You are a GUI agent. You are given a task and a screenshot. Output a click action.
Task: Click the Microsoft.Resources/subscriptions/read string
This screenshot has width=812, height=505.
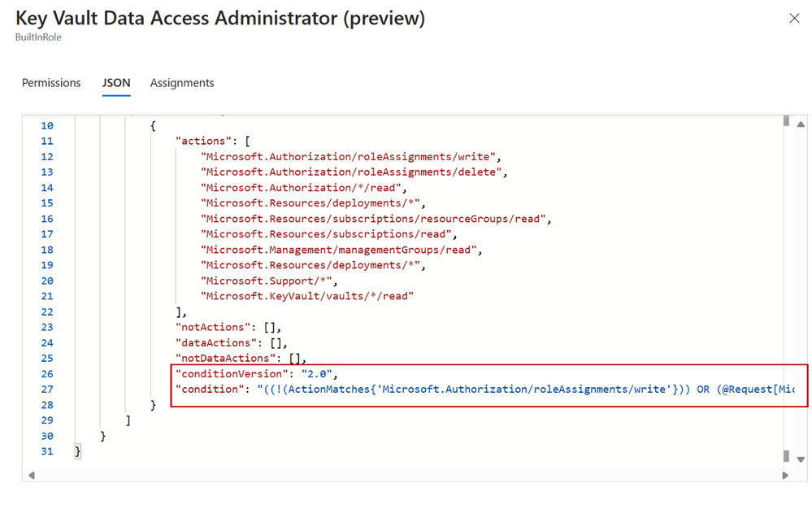pyautogui.click(x=326, y=234)
